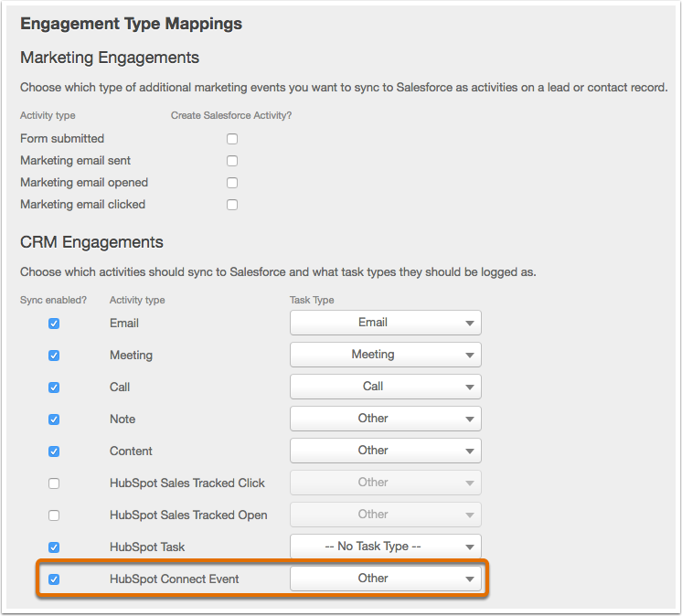This screenshot has height=616, width=682.
Task: Click the Marketing email sent label
Action: 75,161
